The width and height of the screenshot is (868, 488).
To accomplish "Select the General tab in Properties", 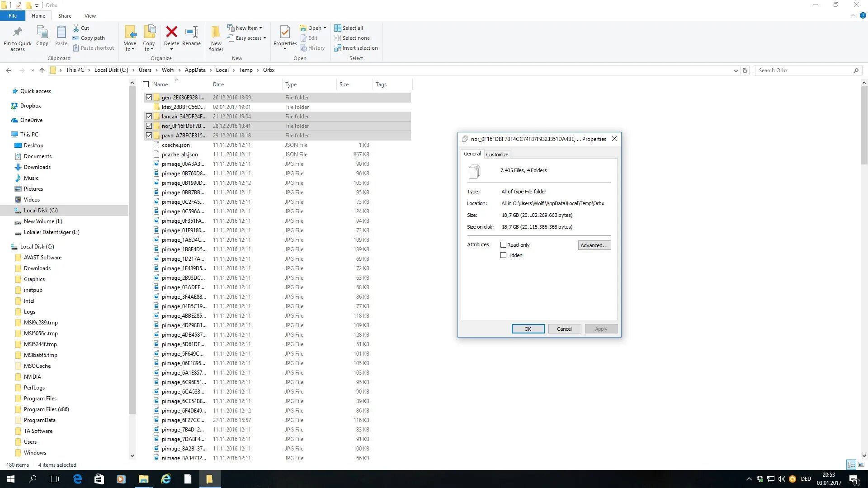I will click(472, 154).
